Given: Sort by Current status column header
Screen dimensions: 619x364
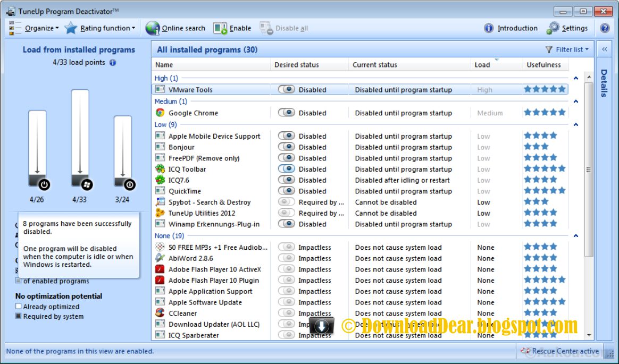Looking at the screenshot, I should (409, 65).
